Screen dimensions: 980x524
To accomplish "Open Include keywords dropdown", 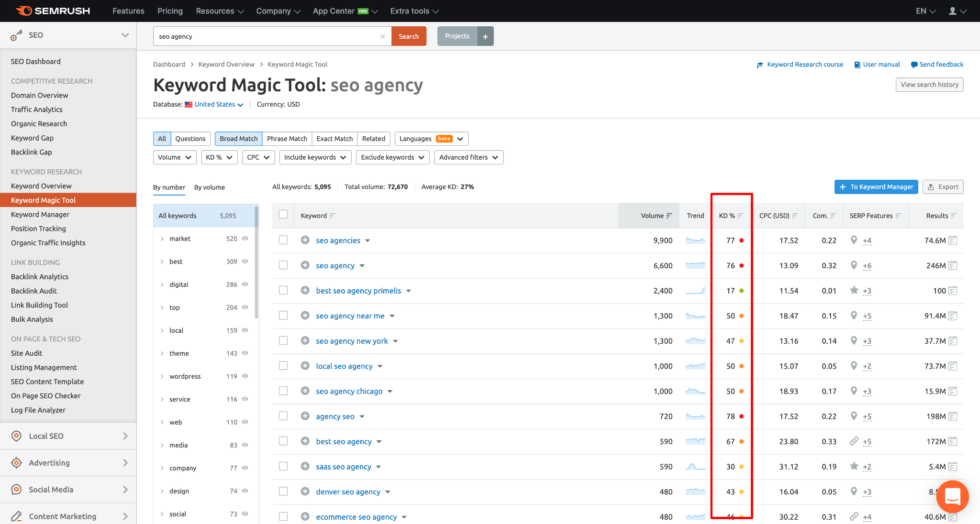I will tap(315, 157).
